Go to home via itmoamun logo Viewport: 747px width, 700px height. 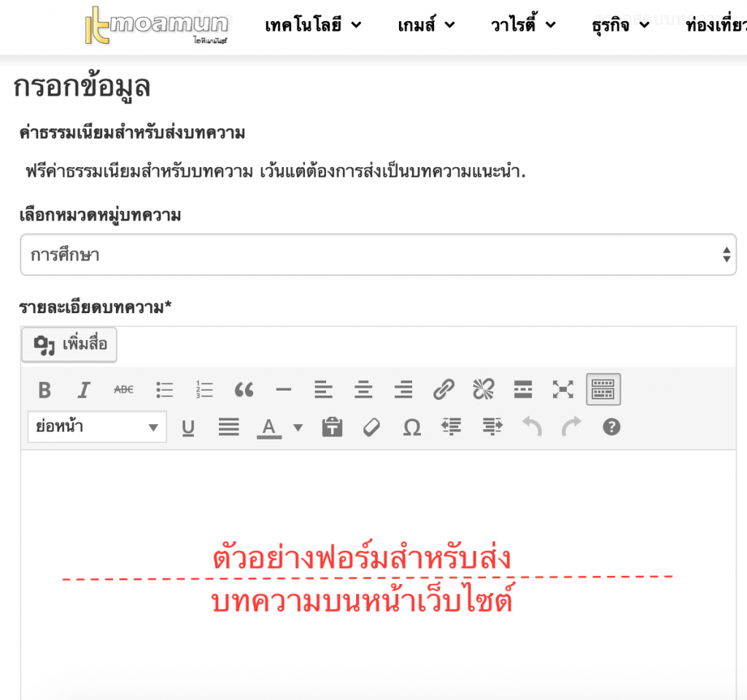157,26
